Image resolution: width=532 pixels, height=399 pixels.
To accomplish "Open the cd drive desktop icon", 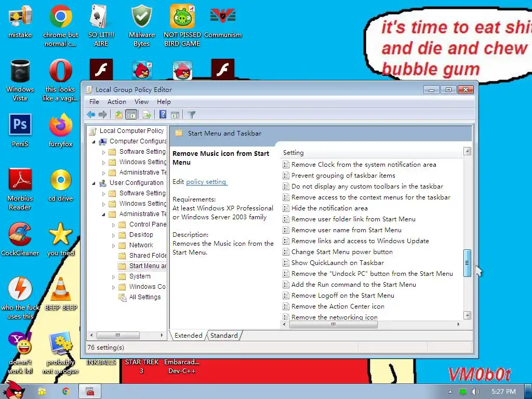I will 60,185.
